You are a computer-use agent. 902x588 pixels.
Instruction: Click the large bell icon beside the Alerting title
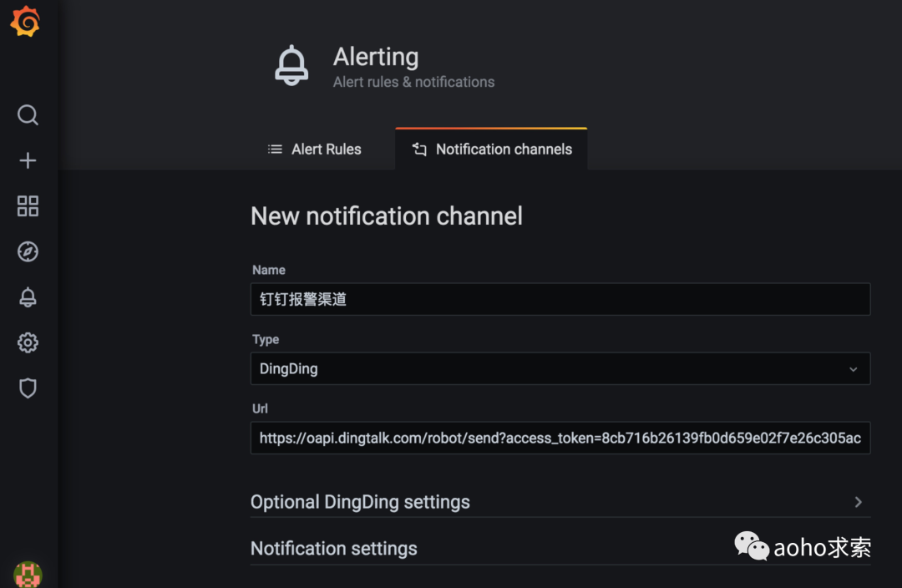pyautogui.click(x=291, y=66)
